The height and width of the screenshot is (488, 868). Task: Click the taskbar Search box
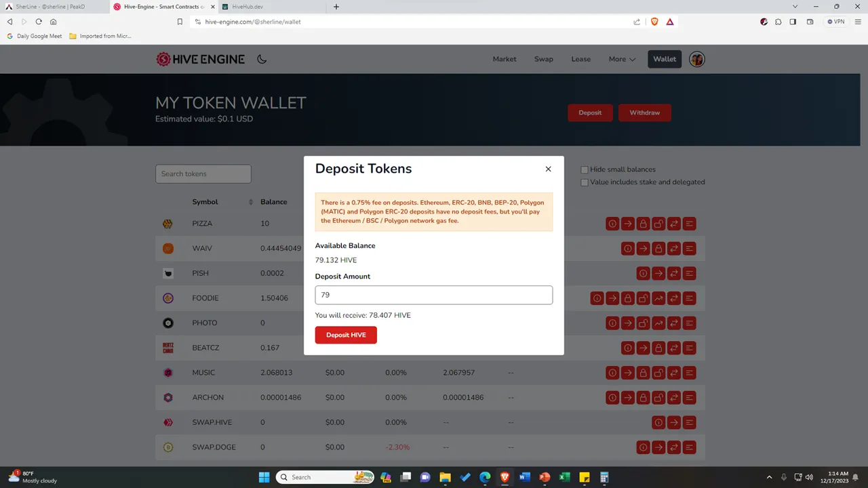pyautogui.click(x=325, y=477)
